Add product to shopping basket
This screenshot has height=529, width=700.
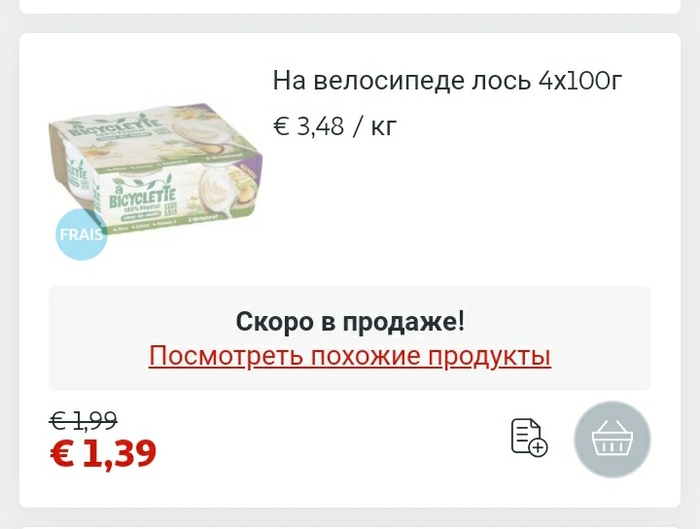coord(612,439)
